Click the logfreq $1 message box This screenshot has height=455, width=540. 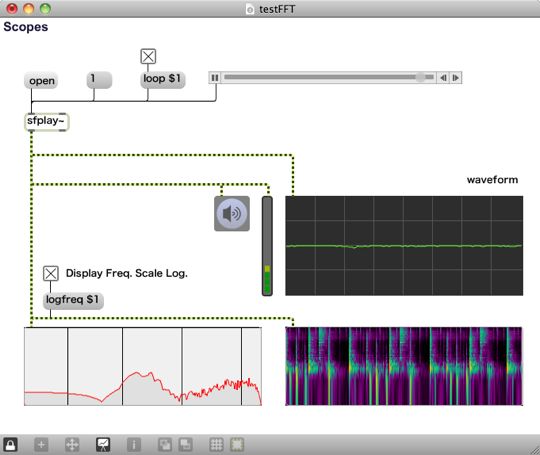pyautogui.click(x=73, y=301)
